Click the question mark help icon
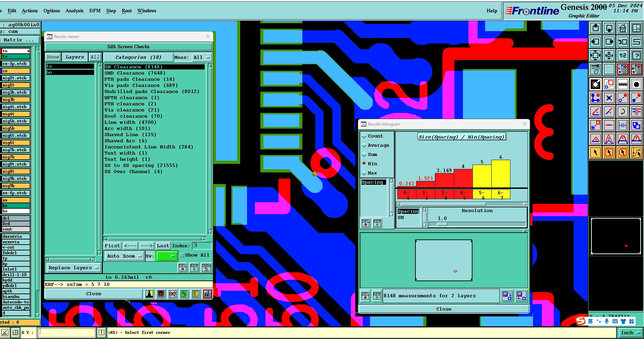Screen dimensions: 644x339 pyautogui.click(x=636, y=55)
